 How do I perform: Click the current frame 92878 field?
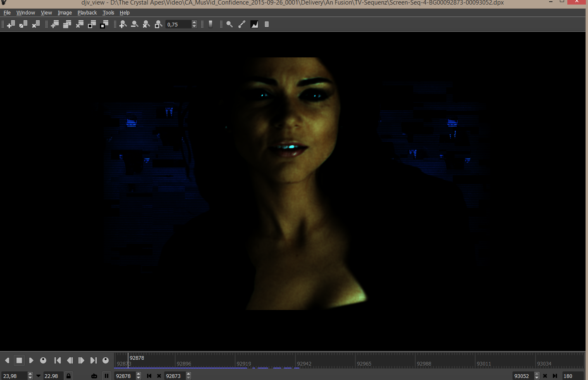125,376
